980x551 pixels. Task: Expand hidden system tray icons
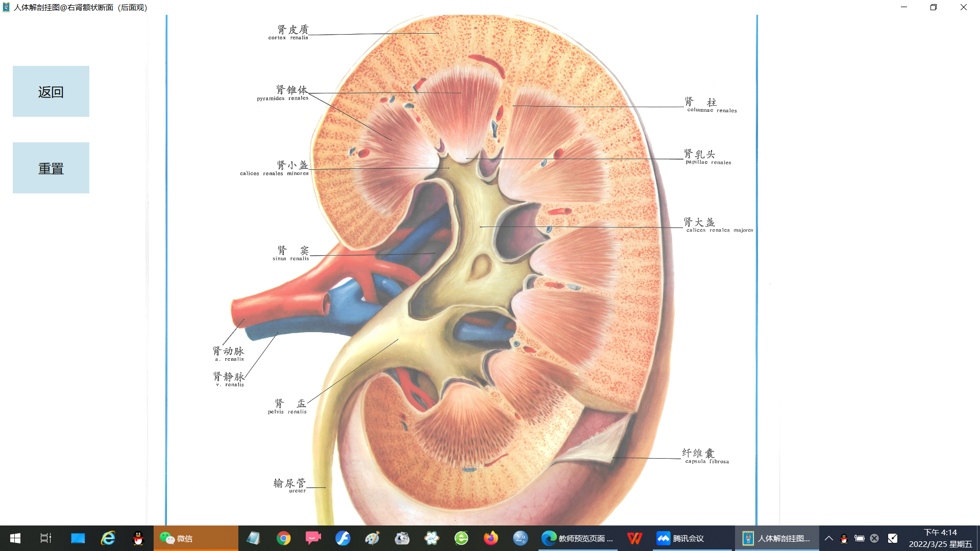click(829, 538)
